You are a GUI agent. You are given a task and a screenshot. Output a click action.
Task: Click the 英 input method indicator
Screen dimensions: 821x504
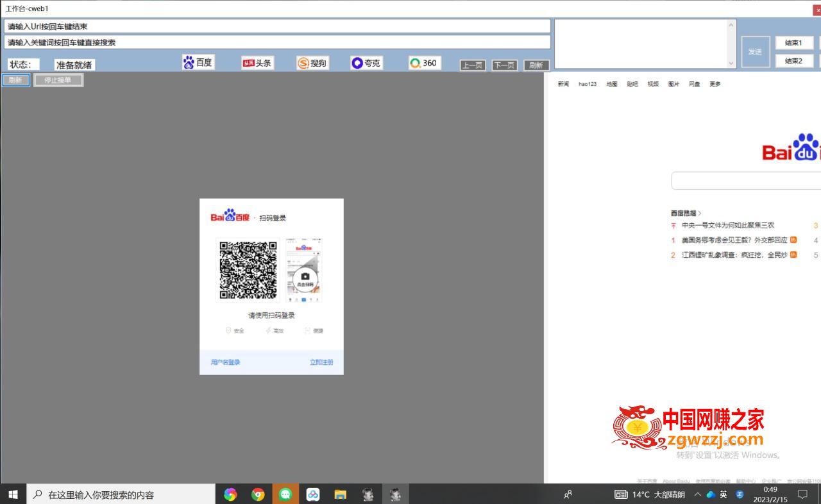(724, 494)
